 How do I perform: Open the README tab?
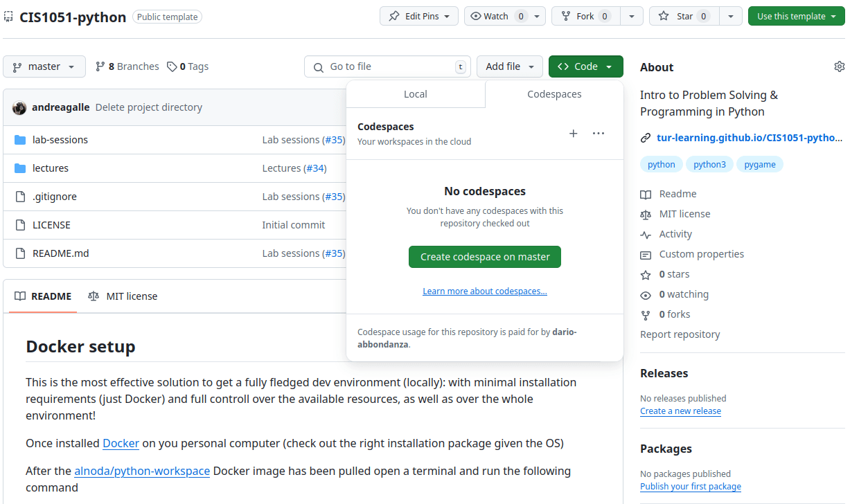coord(43,296)
